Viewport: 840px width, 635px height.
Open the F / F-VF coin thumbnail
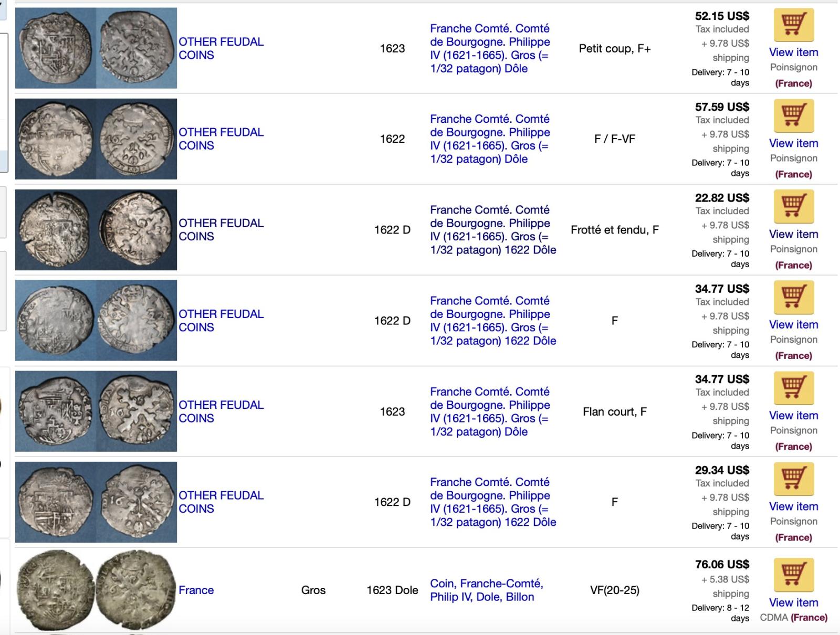[x=96, y=139]
